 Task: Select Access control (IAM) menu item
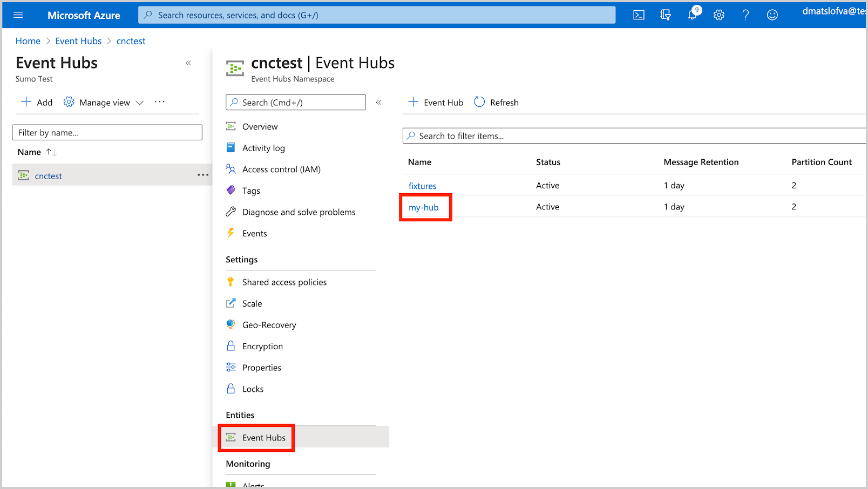[x=281, y=169]
